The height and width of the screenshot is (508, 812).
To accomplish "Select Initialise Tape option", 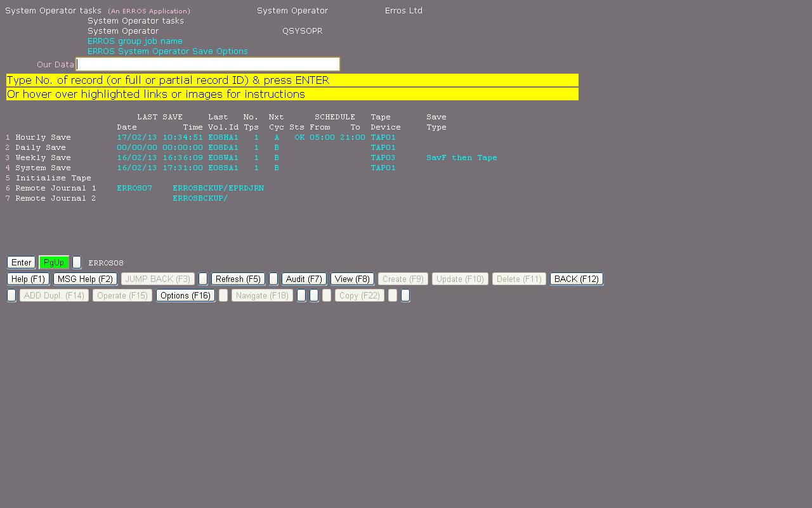I will [53, 178].
